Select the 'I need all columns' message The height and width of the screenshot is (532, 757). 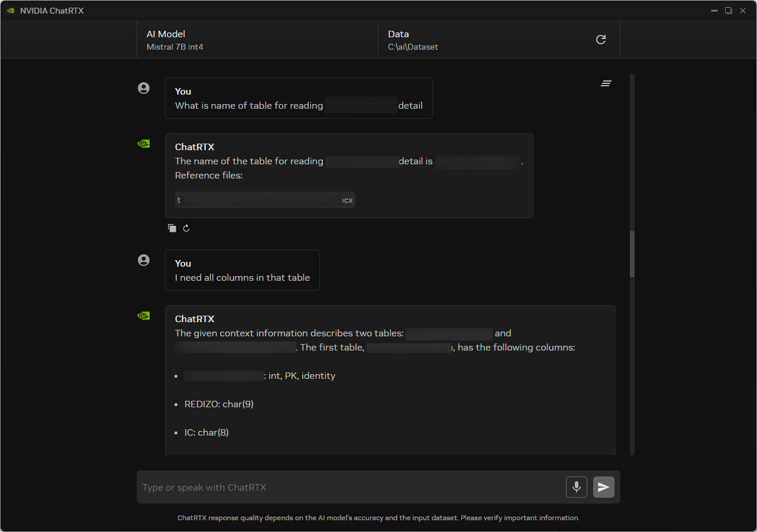tap(242, 277)
